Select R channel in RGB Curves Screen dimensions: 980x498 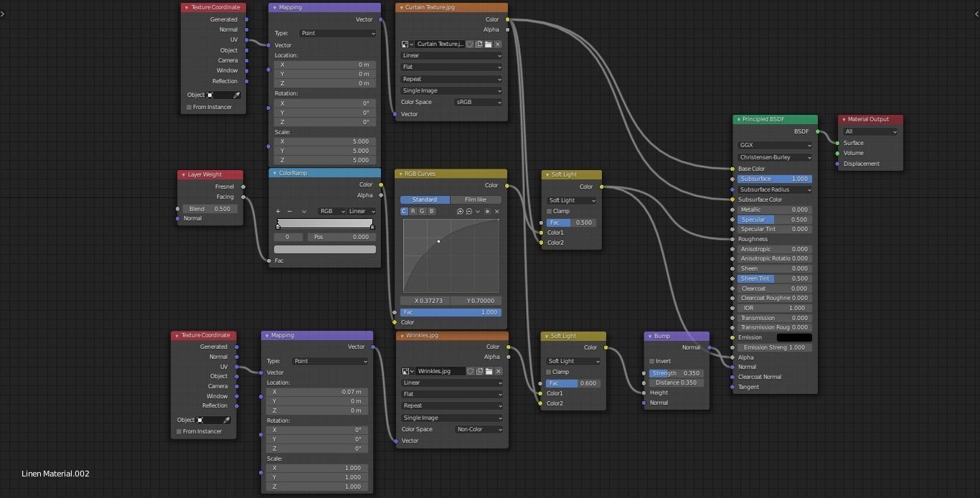413,212
